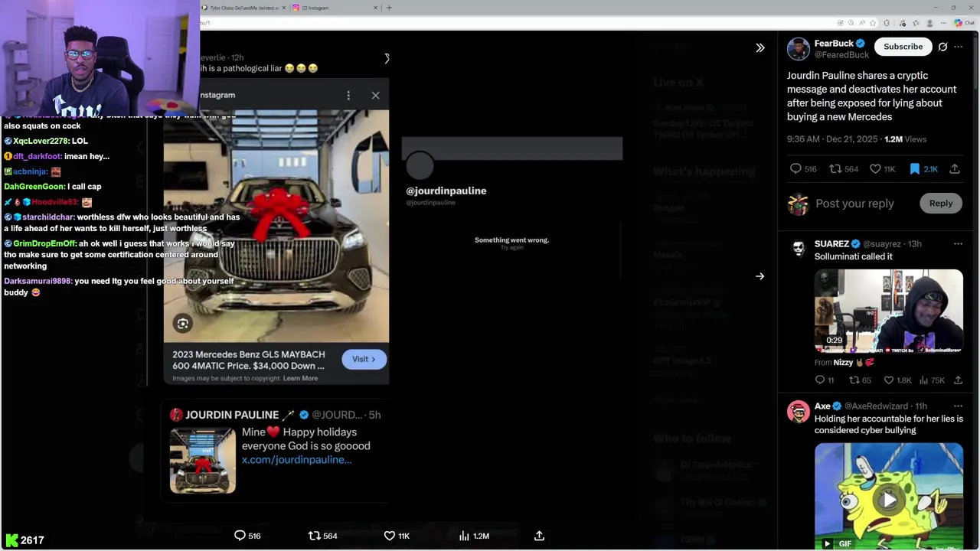Open the JOURDIN PAULINE tweet author name
Screen dimensions: 980x551
(232, 415)
